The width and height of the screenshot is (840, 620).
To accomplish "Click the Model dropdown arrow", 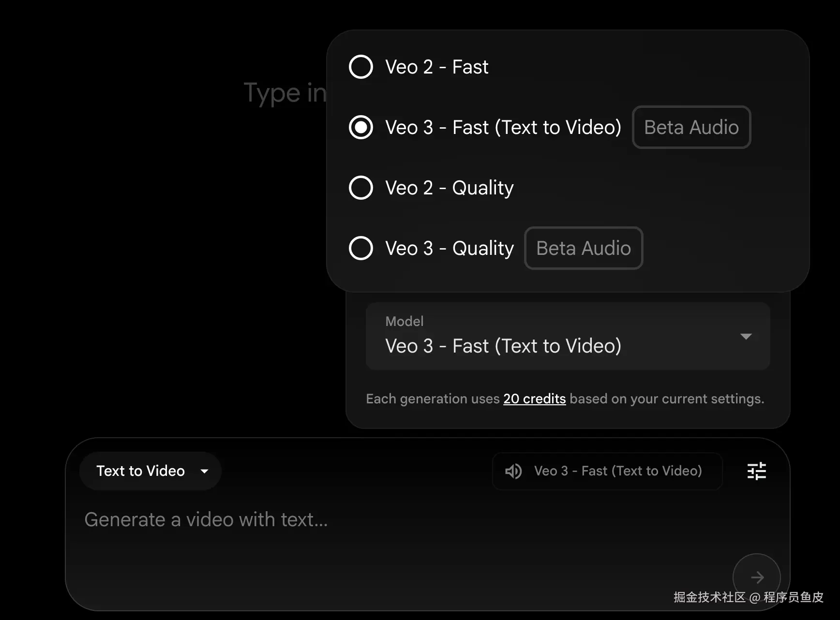I will [746, 337].
